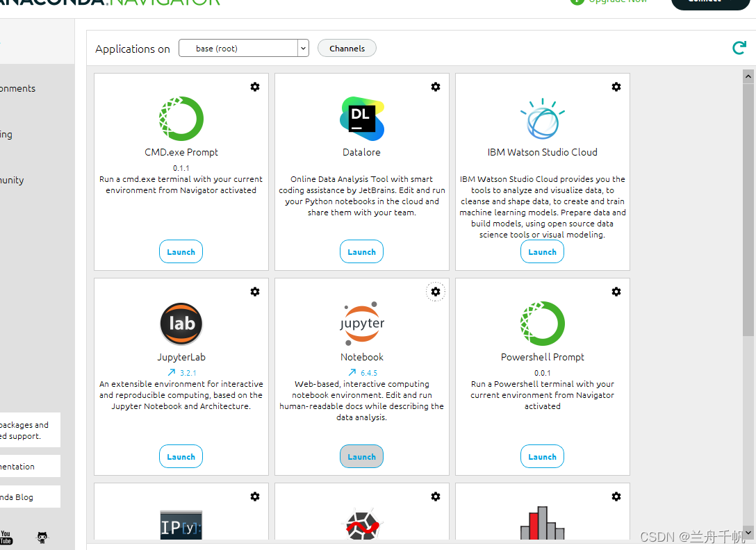Click the applications list scrollbar thumb

(x=748, y=210)
